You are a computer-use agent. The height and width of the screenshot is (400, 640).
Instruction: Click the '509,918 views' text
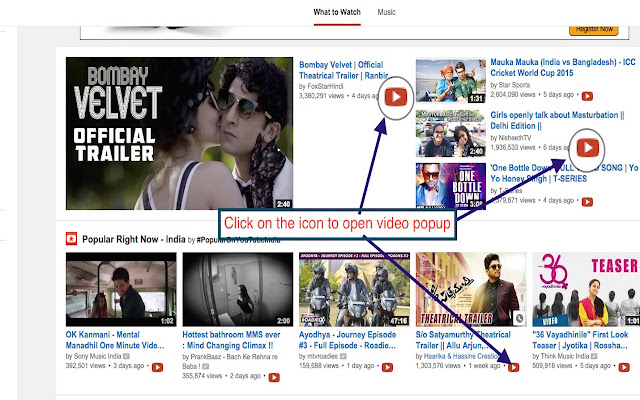[552, 366]
